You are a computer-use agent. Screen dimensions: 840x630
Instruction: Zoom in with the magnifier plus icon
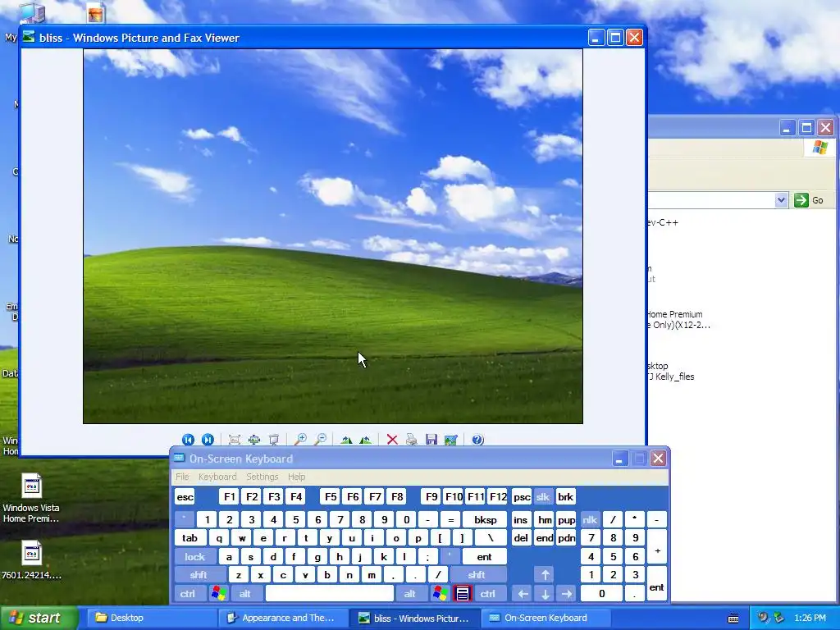pos(300,440)
